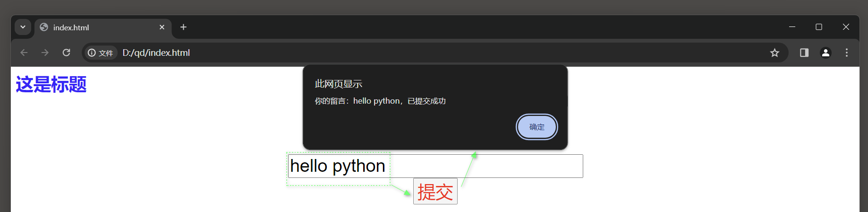Screen dimensions: 868x212
Task: Minimize the browser window
Action: pyautogui.click(x=792, y=27)
